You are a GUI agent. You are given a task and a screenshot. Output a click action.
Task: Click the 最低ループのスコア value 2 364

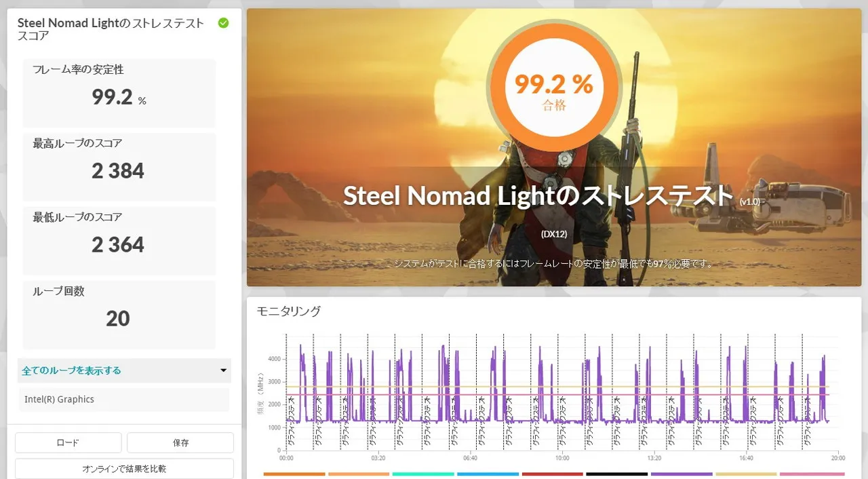click(x=118, y=244)
